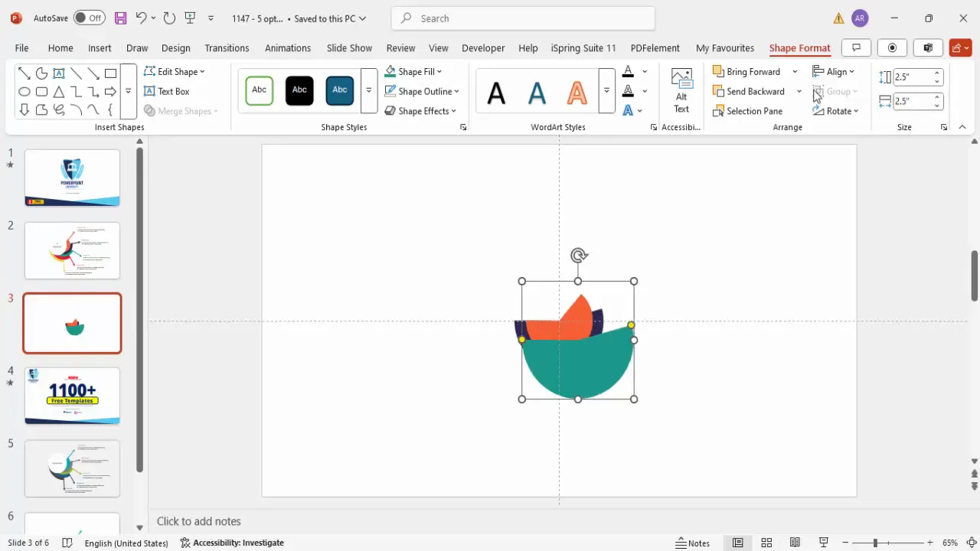Select slide 2 thumbnail
Image resolution: width=980 pixels, height=551 pixels.
(x=72, y=251)
